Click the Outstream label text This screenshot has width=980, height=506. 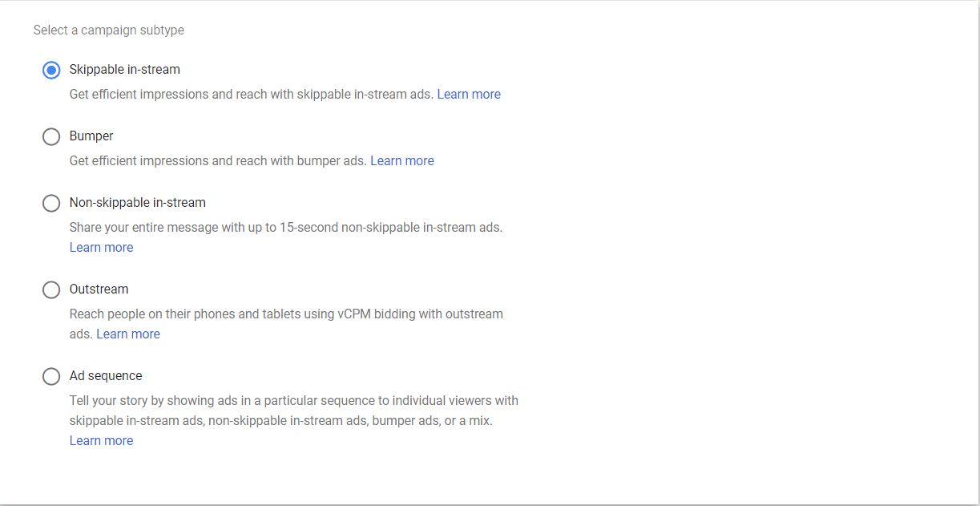(x=99, y=289)
